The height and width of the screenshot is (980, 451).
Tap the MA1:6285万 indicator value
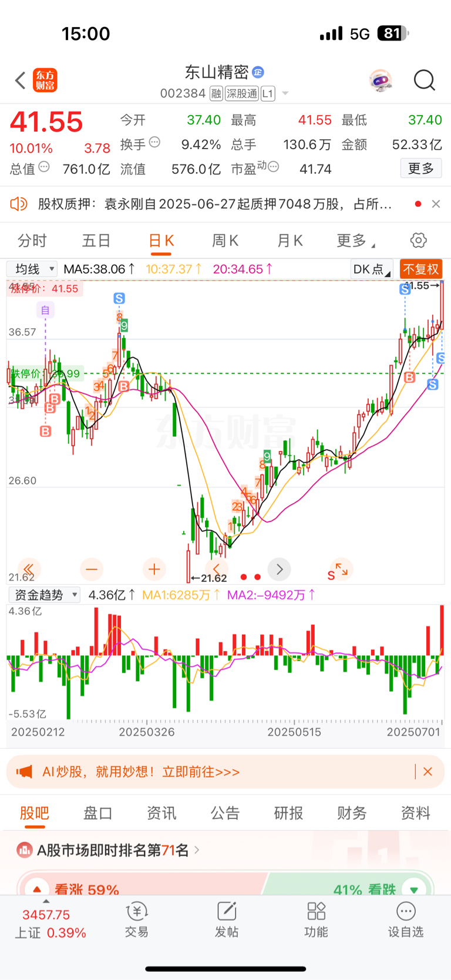[181, 595]
